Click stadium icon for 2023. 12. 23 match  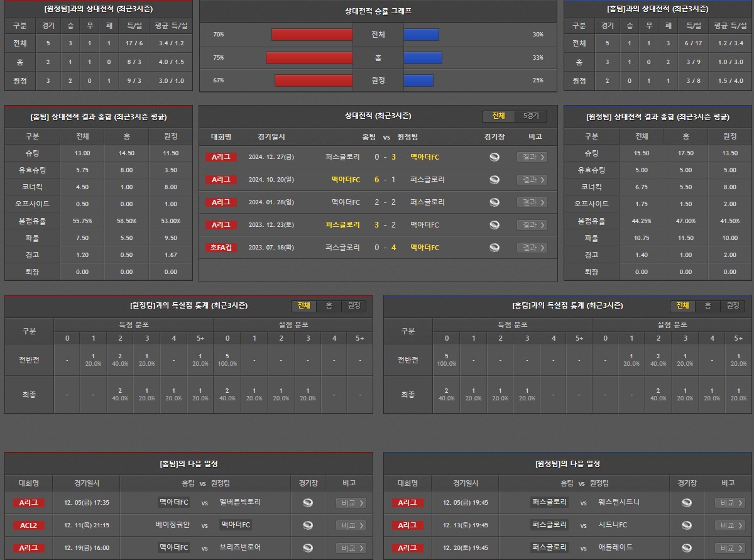pos(494,225)
